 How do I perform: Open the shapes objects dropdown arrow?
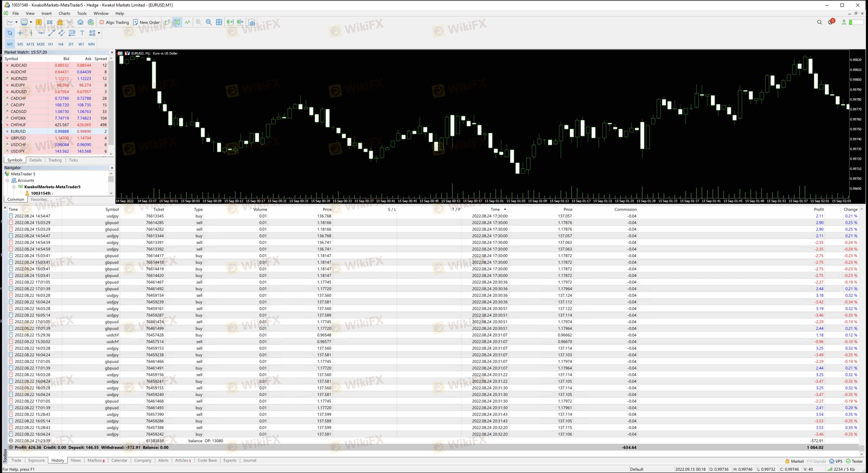[x=99, y=33]
